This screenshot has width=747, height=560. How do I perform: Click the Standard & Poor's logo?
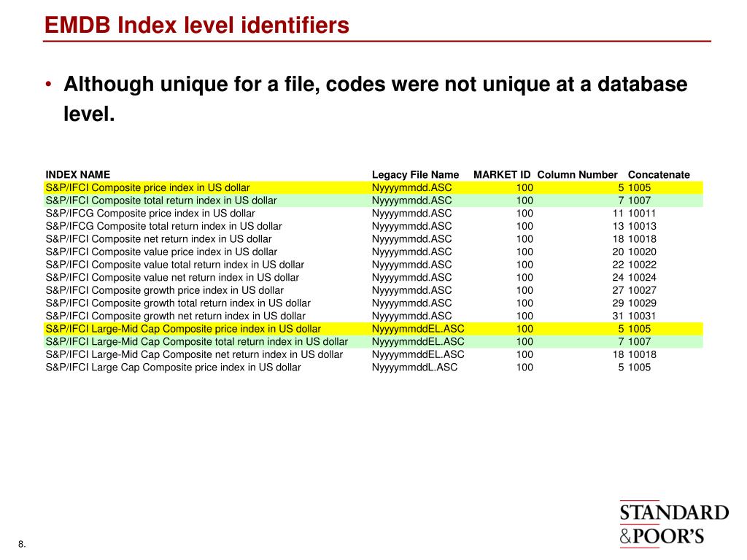[673, 524]
